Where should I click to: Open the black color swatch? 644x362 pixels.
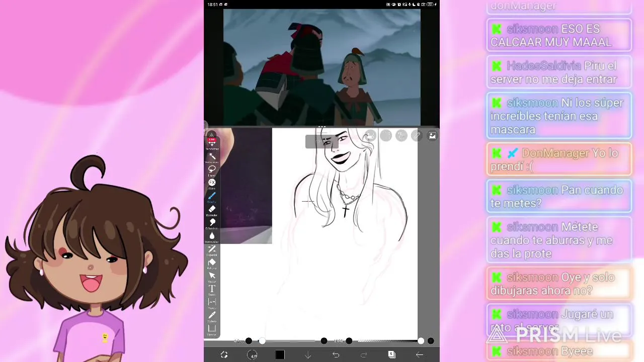tap(280, 354)
